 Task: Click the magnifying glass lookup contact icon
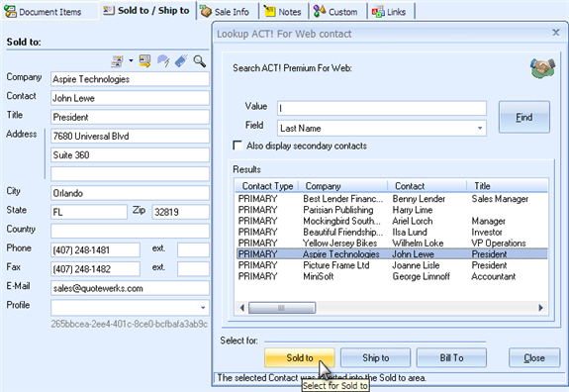click(199, 61)
